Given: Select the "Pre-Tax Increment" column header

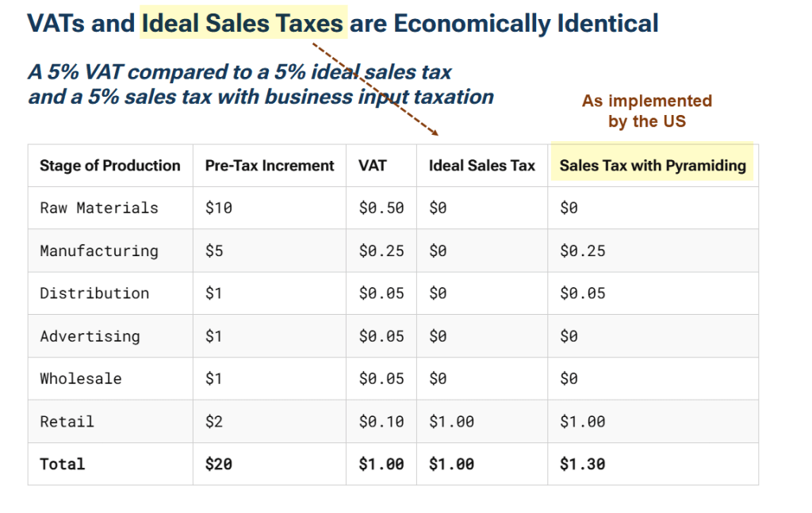Looking at the screenshot, I should (x=270, y=166).
